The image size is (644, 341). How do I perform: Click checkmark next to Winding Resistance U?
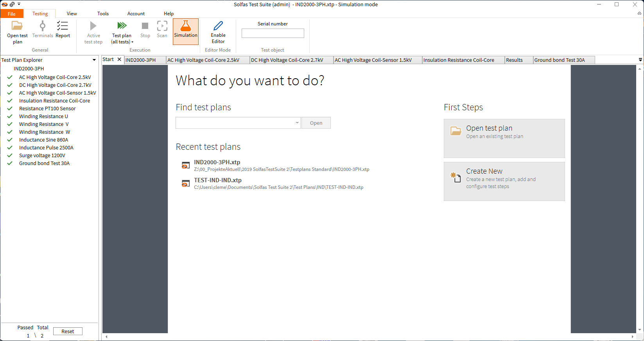pos(10,116)
